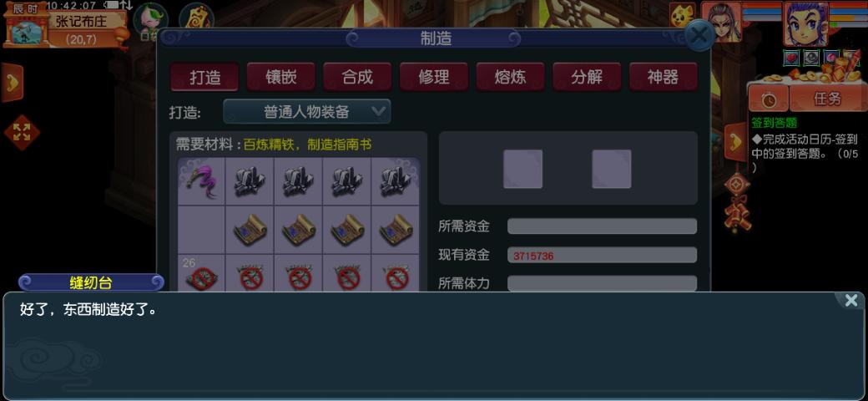Click the yellow pet dog icon
The height and width of the screenshot is (401, 868).
682,15
